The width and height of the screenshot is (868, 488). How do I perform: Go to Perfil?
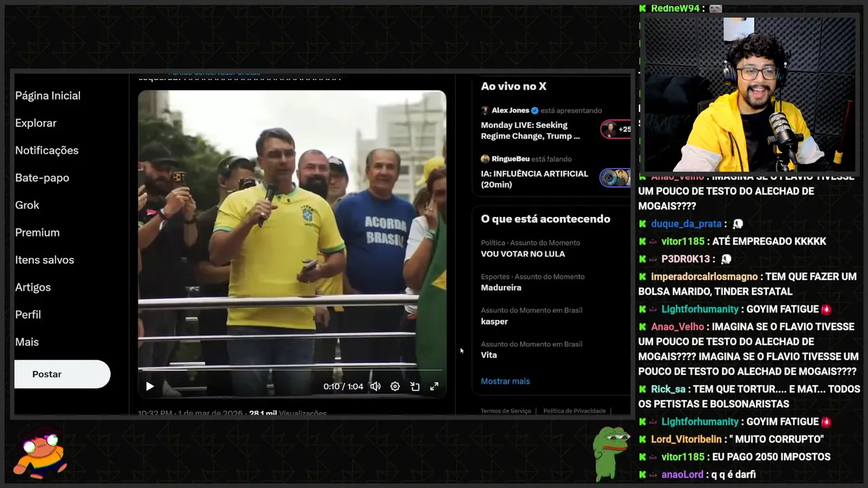pyautogui.click(x=28, y=314)
